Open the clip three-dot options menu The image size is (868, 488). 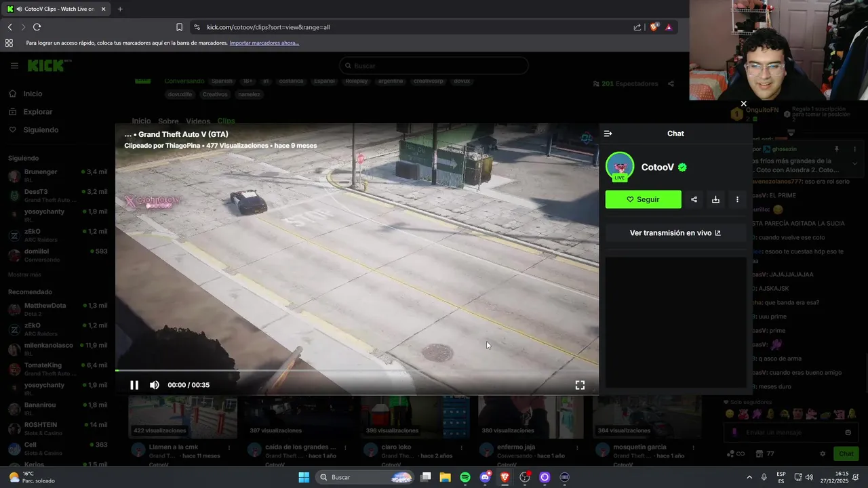tap(737, 199)
